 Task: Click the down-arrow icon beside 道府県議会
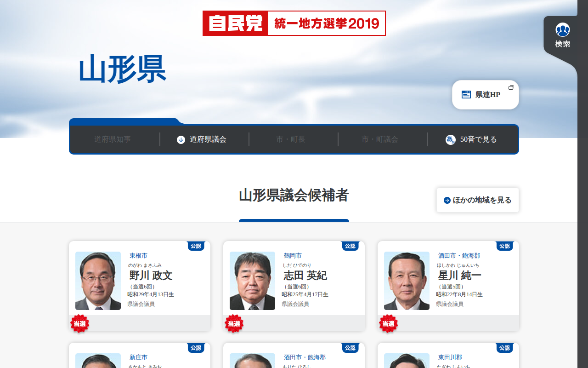point(181,139)
